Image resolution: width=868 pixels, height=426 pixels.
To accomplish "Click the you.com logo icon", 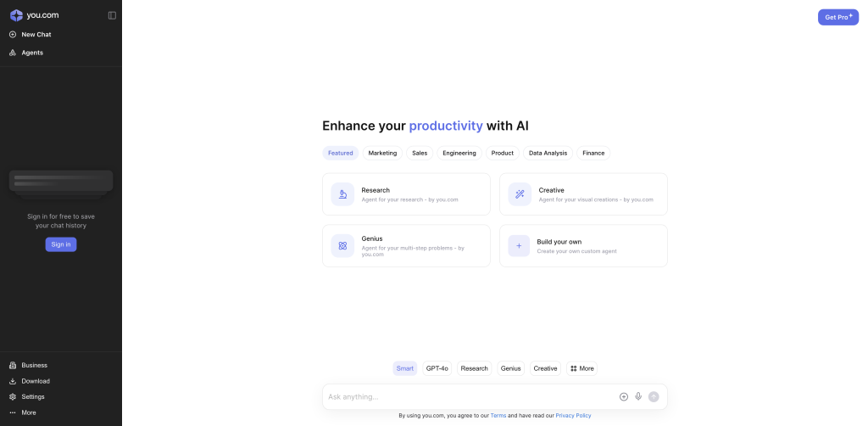I will (x=16, y=15).
